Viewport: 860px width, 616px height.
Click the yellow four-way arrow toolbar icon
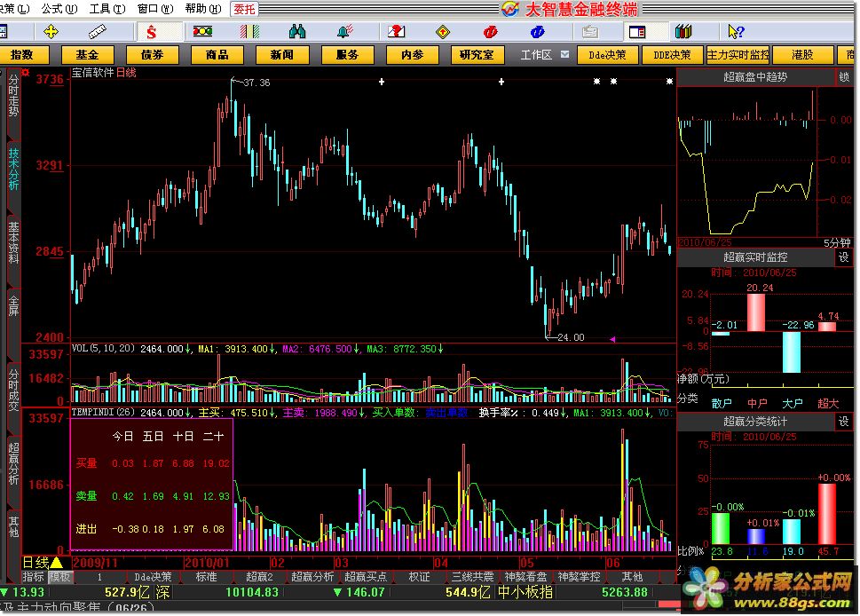pos(51,32)
